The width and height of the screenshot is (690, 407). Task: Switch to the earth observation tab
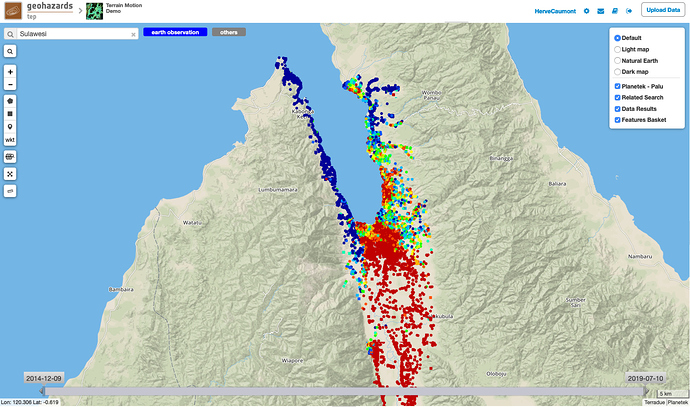(174, 32)
